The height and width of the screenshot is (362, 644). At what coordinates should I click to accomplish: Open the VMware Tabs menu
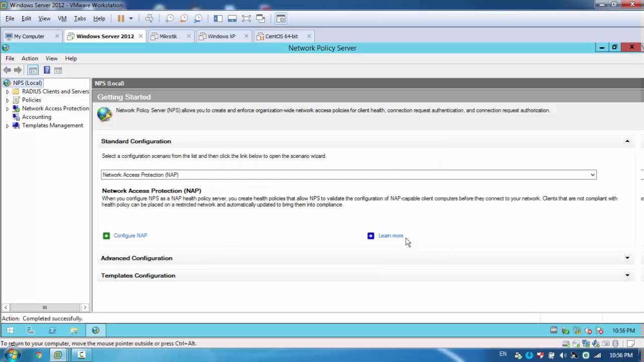click(80, 19)
